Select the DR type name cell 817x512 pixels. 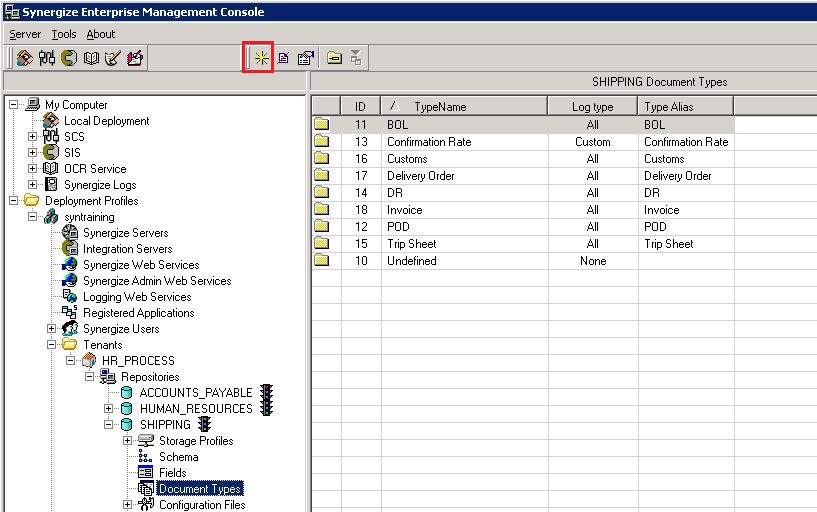464,193
